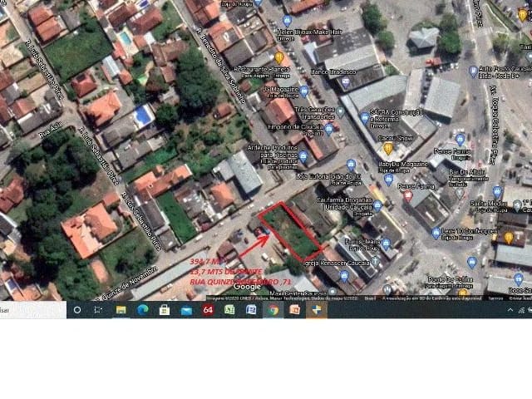Select the JS Magazine shopping pin
The image size is (532, 399).
304,91
